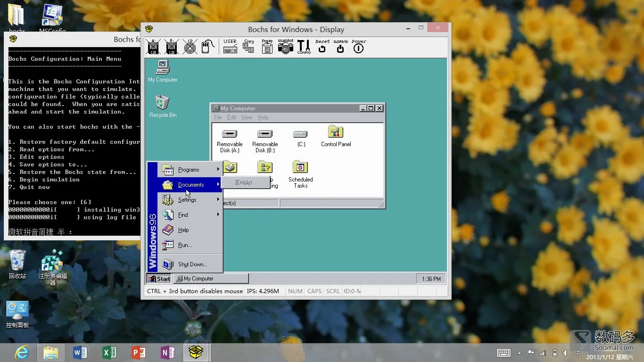
Task: Open MSConfig desktop shortcut
Action: pos(52,19)
